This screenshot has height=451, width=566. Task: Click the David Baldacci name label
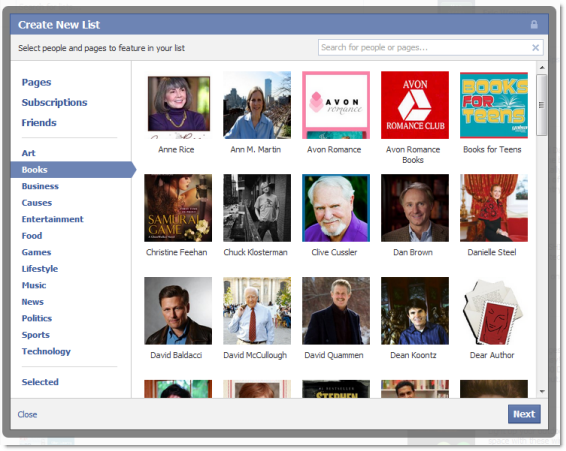tap(176, 355)
